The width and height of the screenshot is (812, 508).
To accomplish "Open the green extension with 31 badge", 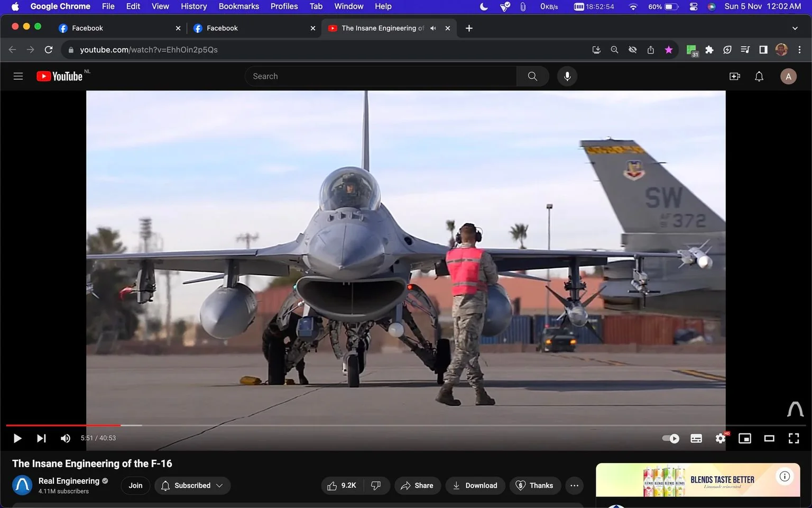I will coord(692,50).
